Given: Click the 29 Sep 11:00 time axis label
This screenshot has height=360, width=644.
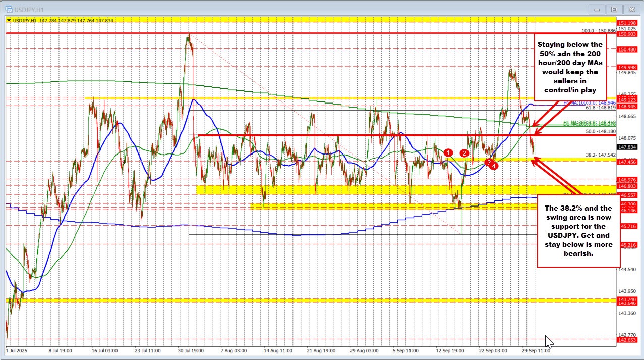Looking at the screenshot, I should [x=536, y=351].
